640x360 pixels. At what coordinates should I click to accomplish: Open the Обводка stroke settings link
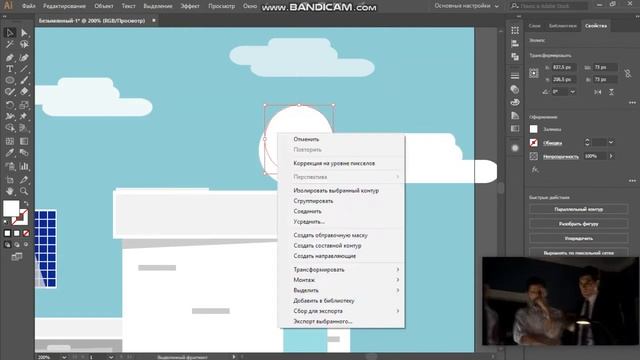pyautogui.click(x=552, y=143)
